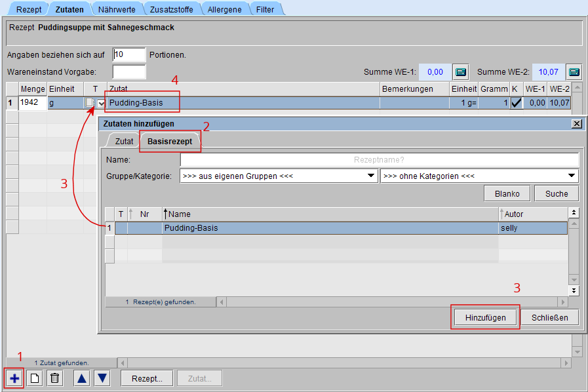Switch to the Rezept tab
The width and height of the screenshot is (588, 392).
[x=29, y=9]
